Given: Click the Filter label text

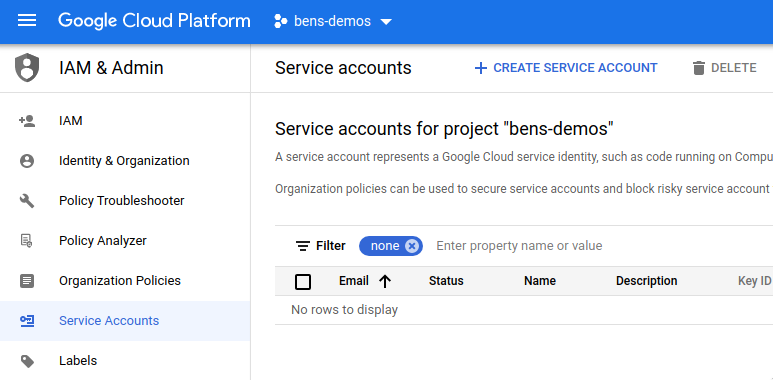Looking at the screenshot, I should tap(331, 246).
